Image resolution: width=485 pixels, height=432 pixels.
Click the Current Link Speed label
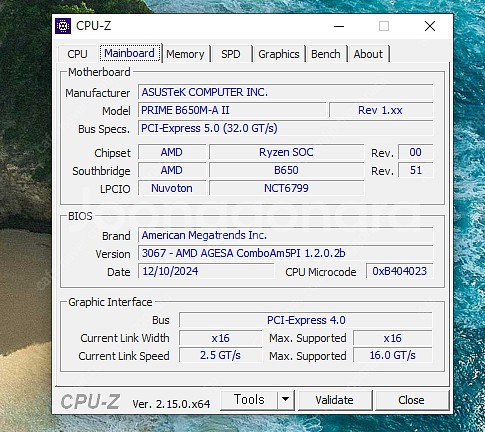click(124, 356)
